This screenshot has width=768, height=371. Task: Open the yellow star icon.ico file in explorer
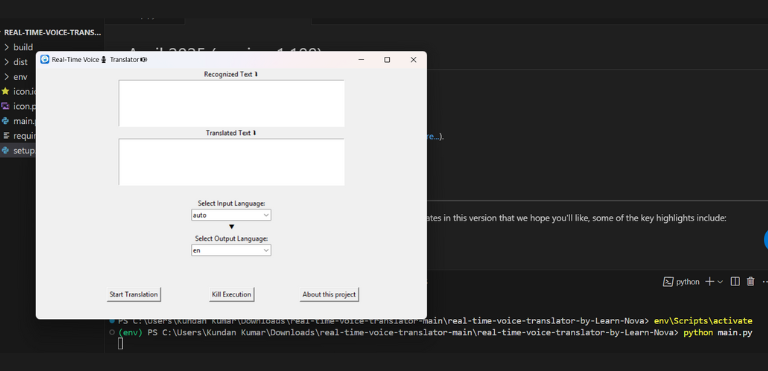click(18, 92)
